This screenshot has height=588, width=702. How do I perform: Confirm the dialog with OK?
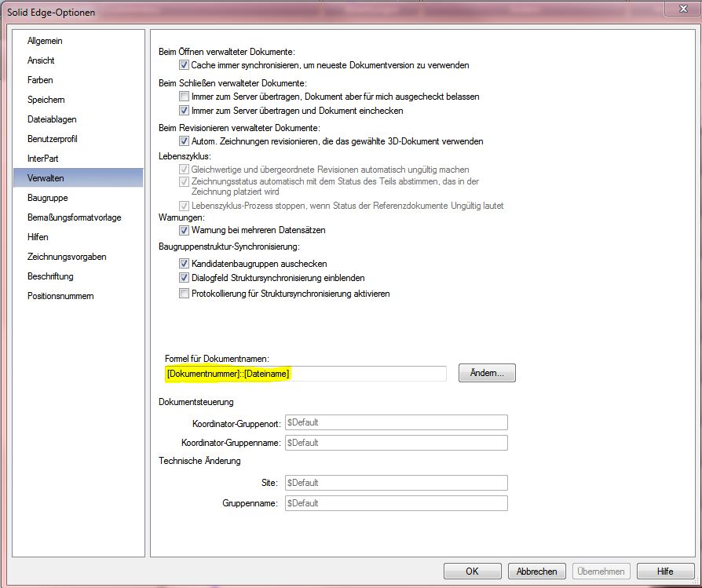pos(473,572)
